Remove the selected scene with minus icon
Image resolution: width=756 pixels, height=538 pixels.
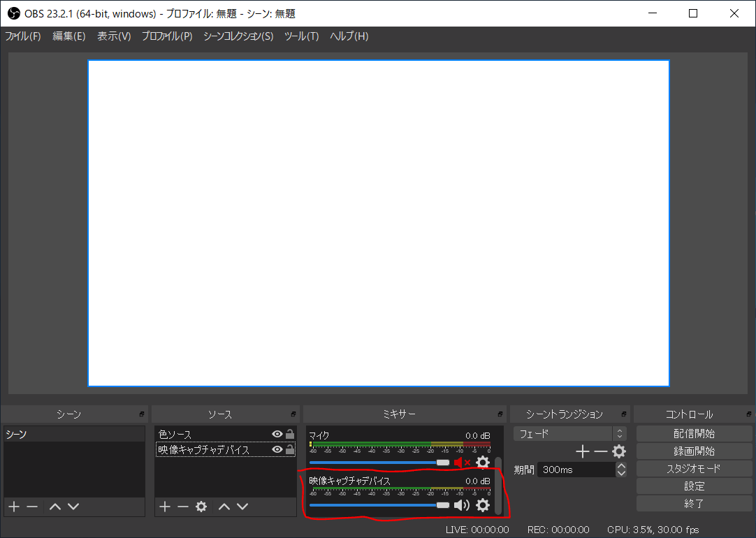[x=32, y=507]
